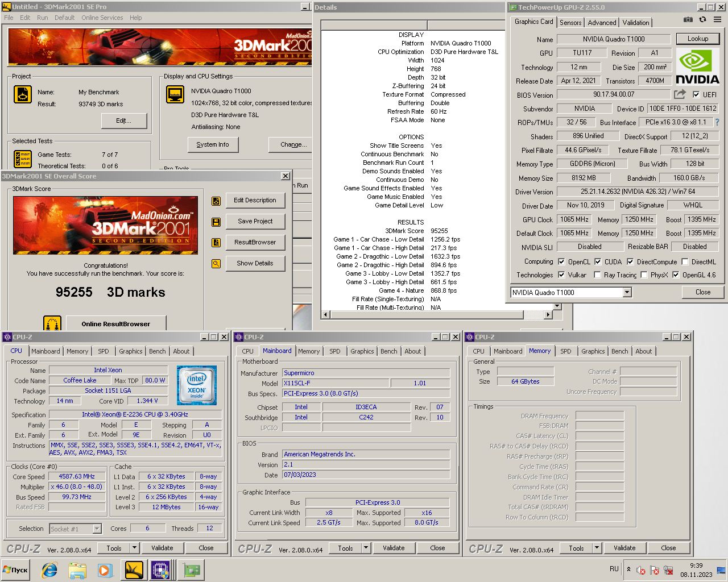Click the Bus Interface question mark
Screen dimensions: 728x582
[x=717, y=122]
